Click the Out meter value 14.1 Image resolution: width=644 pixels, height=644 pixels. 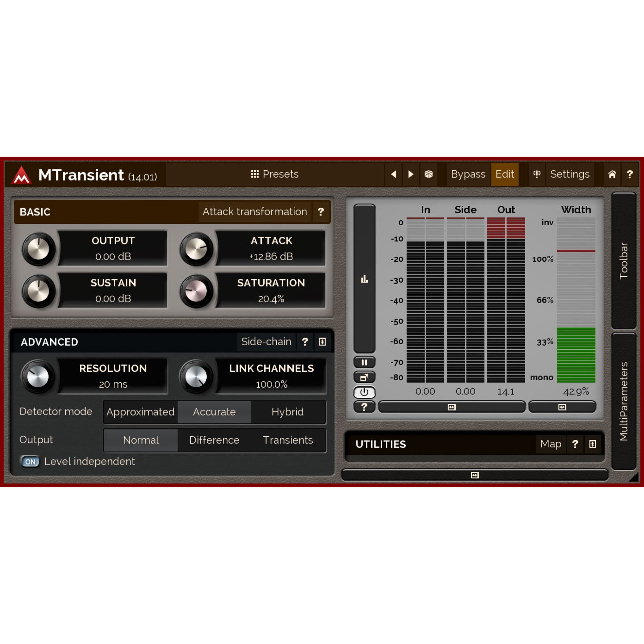point(506,392)
